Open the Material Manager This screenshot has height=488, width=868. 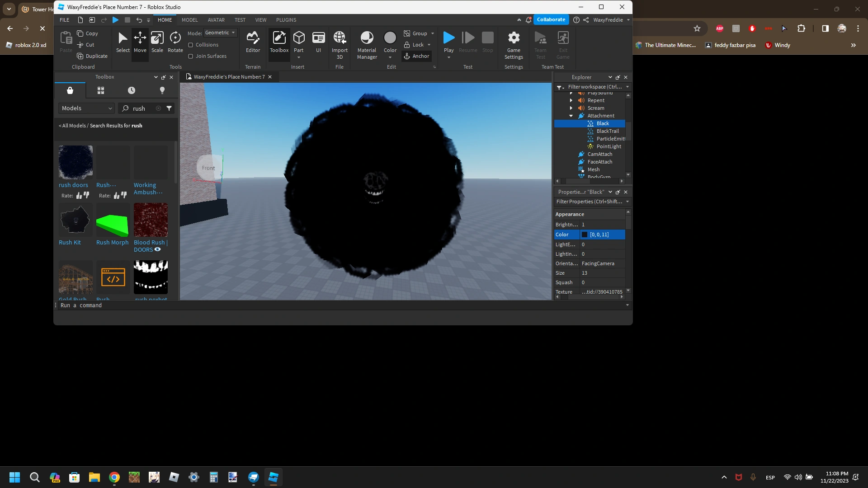point(367,43)
